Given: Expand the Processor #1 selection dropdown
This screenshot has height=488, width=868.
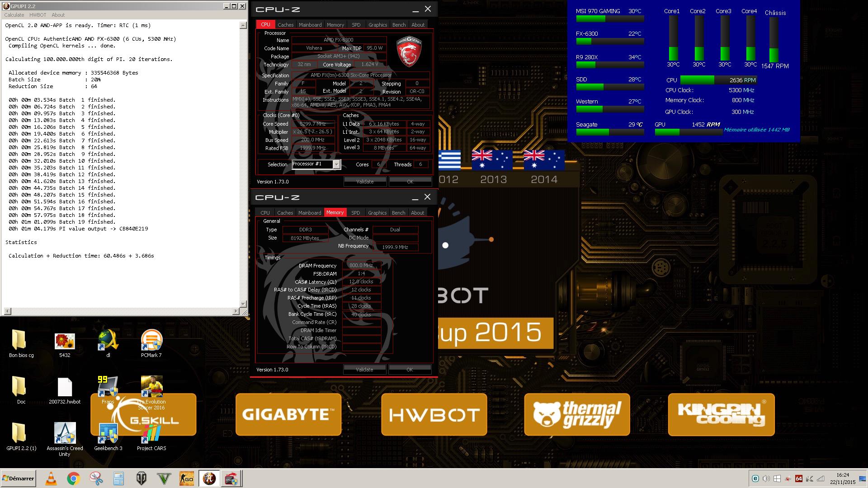Looking at the screenshot, I should [336, 164].
